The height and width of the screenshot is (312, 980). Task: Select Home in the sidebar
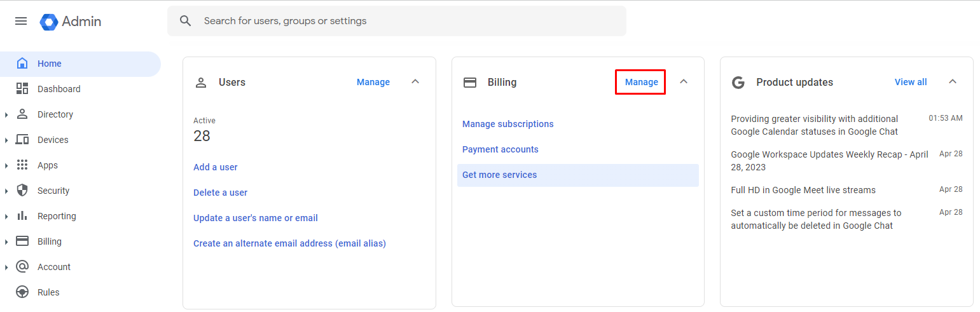click(50, 64)
